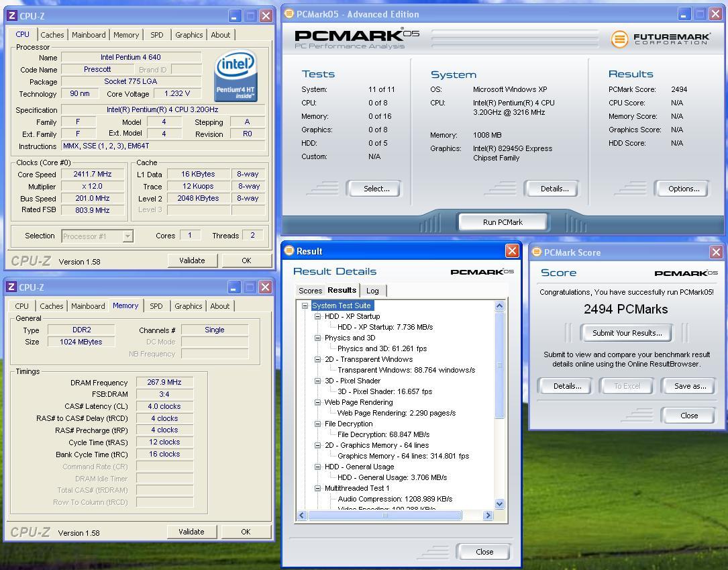Switch to Memory tab in top CPU-Z window

tap(126, 35)
